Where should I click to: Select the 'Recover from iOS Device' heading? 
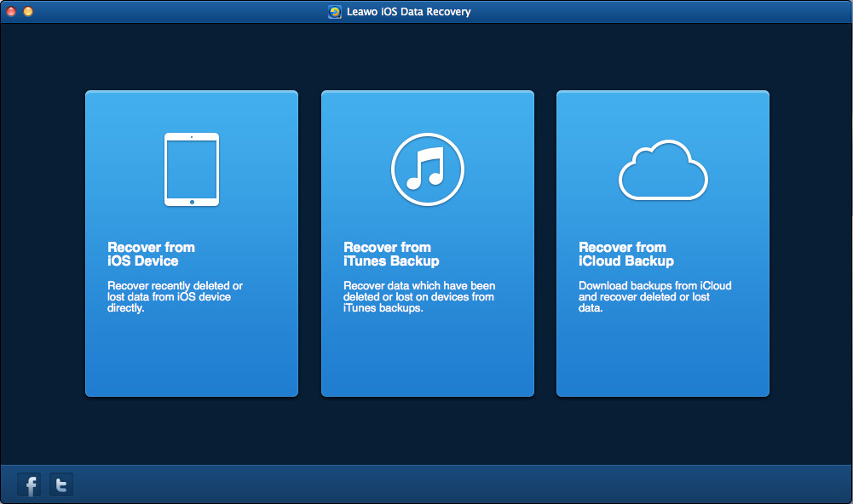(151, 254)
